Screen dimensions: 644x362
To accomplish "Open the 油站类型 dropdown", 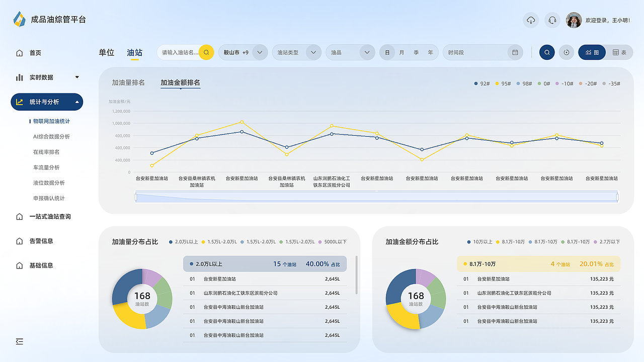I will [297, 52].
